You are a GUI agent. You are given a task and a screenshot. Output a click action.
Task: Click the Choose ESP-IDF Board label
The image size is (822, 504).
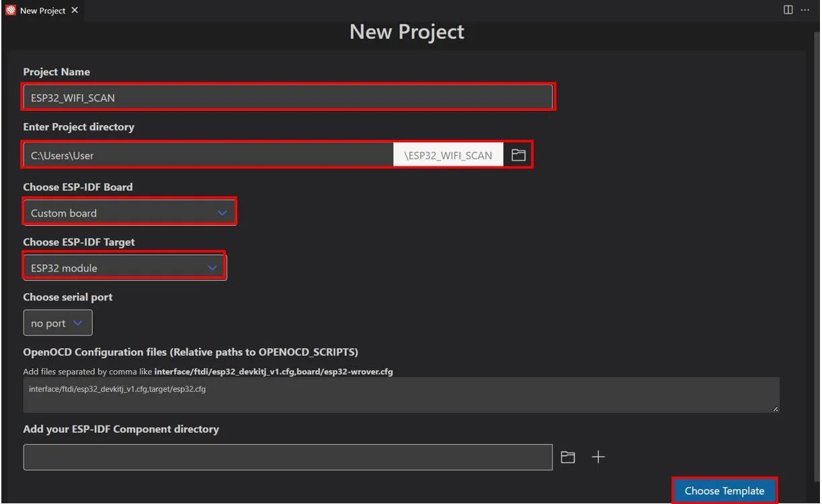[78, 187]
